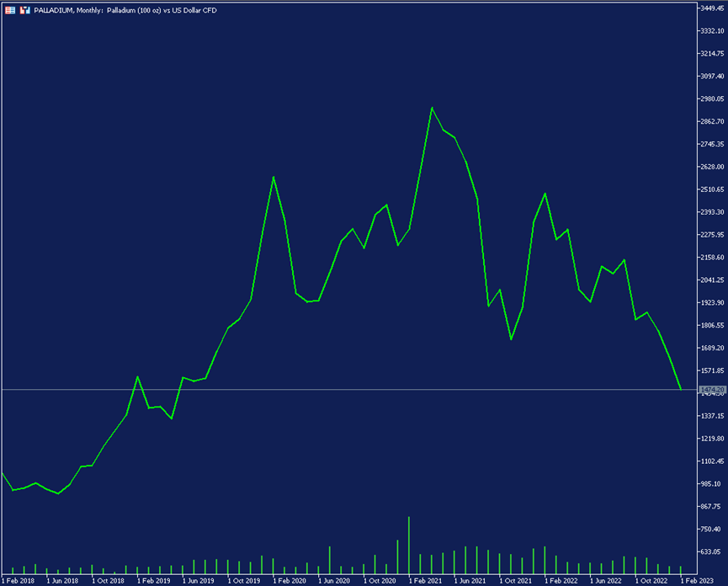Click the 2862.70 price axis label
The width and height of the screenshot is (728, 586).
coord(712,121)
